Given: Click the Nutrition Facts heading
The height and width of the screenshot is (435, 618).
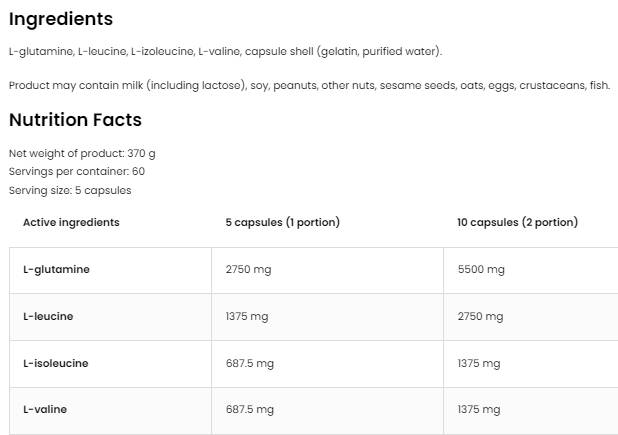Looking at the screenshot, I should click(x=75, y=120).
